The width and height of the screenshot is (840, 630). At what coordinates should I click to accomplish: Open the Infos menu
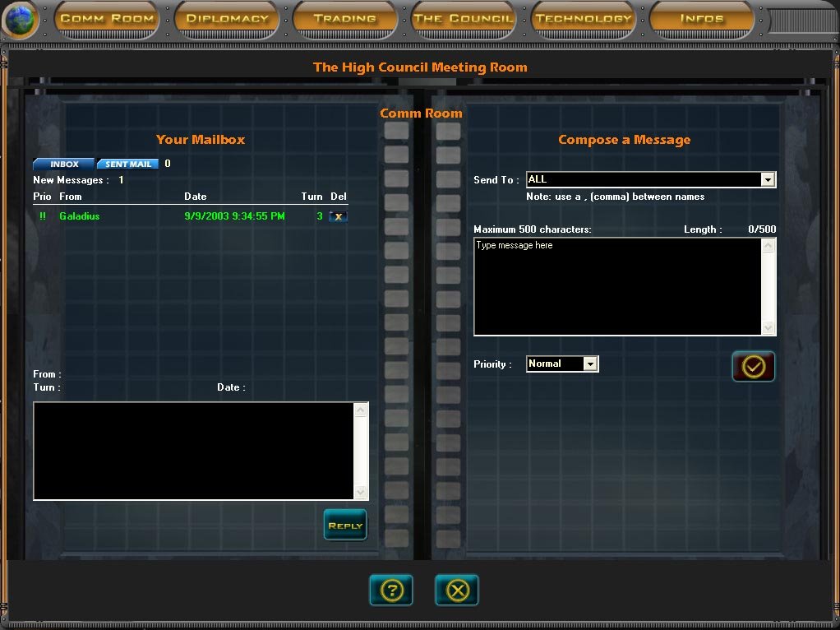coord(702,19)
